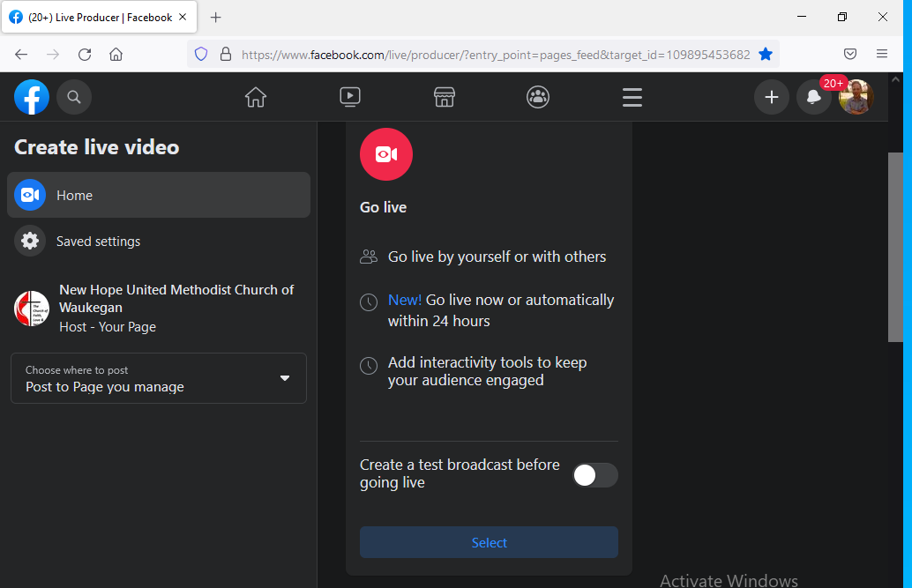Enable test broadcast before going live
Screen dimensions: 912x588
point(594,475)
